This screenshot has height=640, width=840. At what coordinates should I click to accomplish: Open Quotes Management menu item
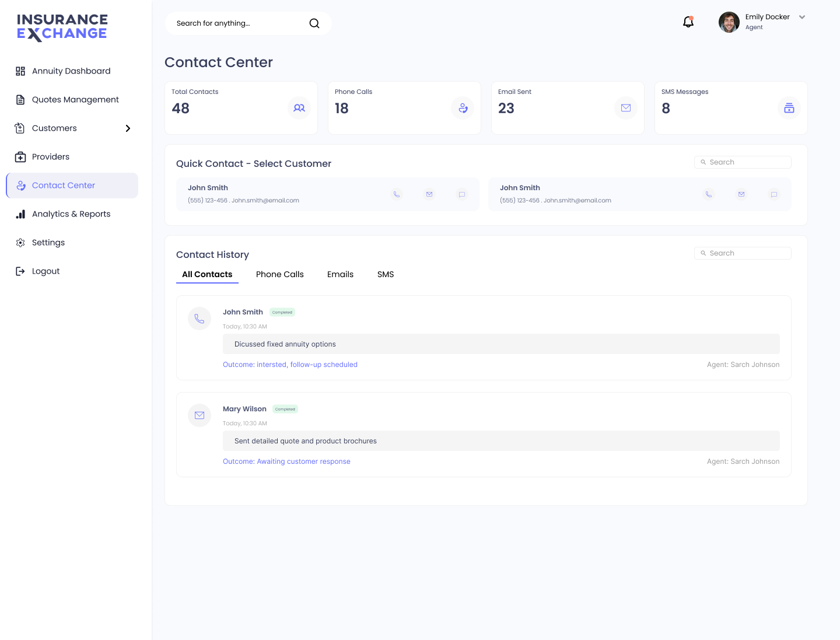(x=72, y=100)
